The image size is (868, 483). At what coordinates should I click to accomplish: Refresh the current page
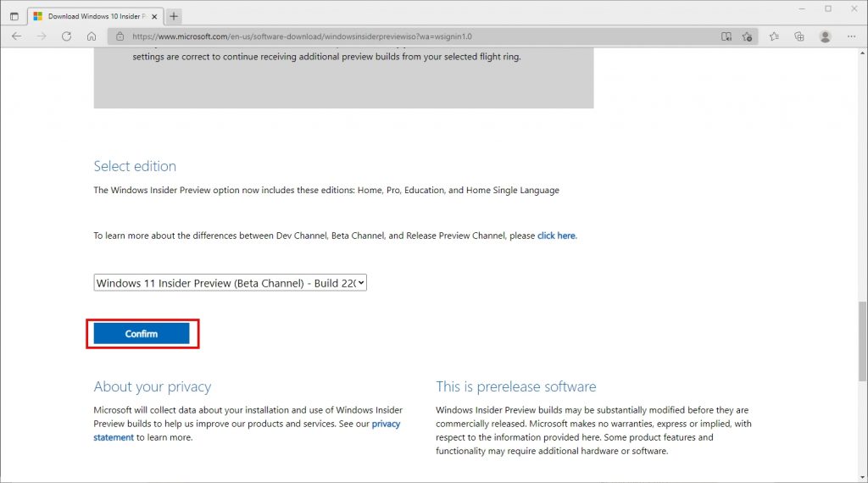click(x=66, y=36)
